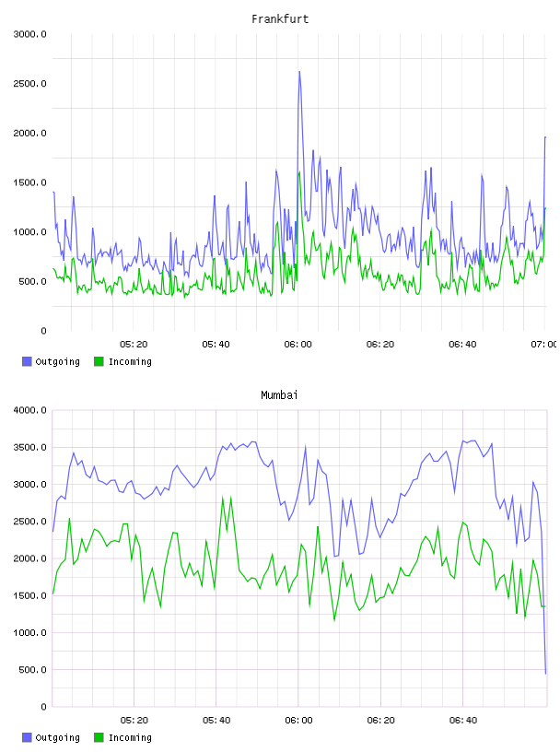Click the 06:40 time label on the Mumbai chart
The width and height of the screenshot is (560, 752).
point(463,721)
